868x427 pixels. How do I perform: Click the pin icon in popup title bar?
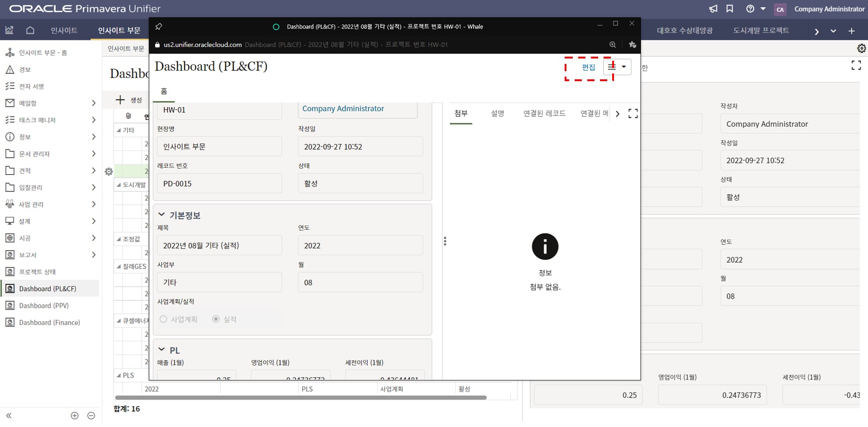(158, 27)
